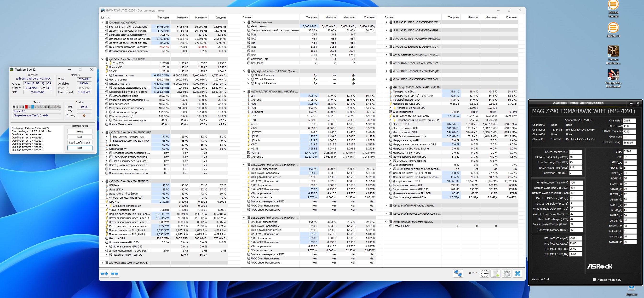
Task: Click the Максимум column header in the first panel
Action: 201,17
